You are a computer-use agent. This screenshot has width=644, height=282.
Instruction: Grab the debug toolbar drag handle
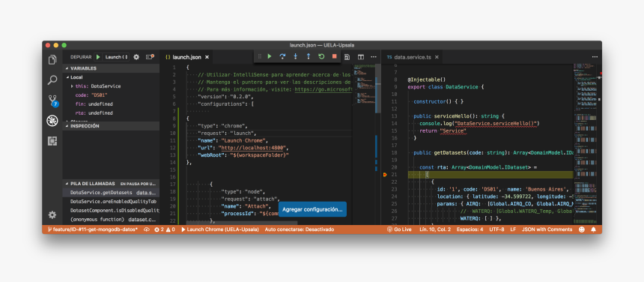coord(259,56)
